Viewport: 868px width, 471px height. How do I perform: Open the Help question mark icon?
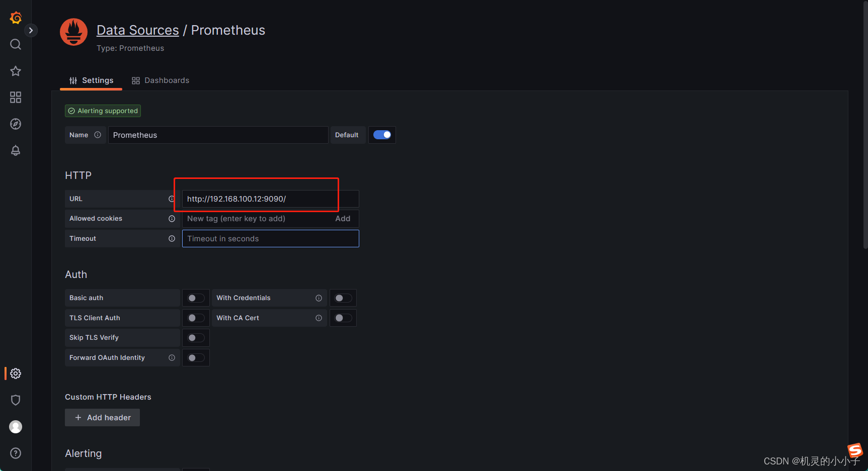coord(16,453)
